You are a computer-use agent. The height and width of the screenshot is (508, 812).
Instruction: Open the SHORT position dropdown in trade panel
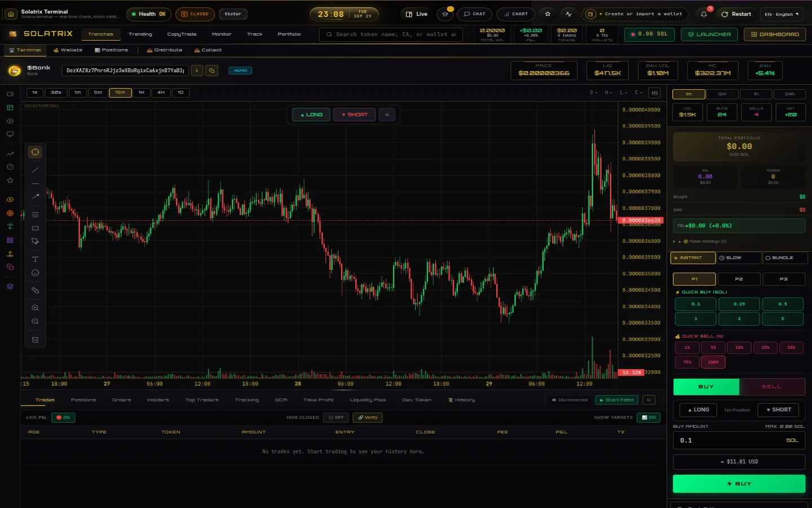coord(778,410)
